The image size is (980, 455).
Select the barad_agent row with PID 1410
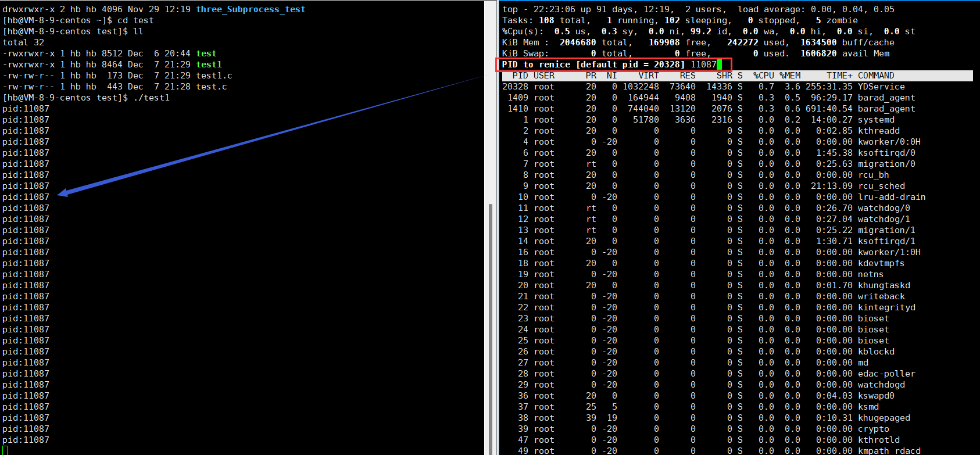click(x=737, y=109)
